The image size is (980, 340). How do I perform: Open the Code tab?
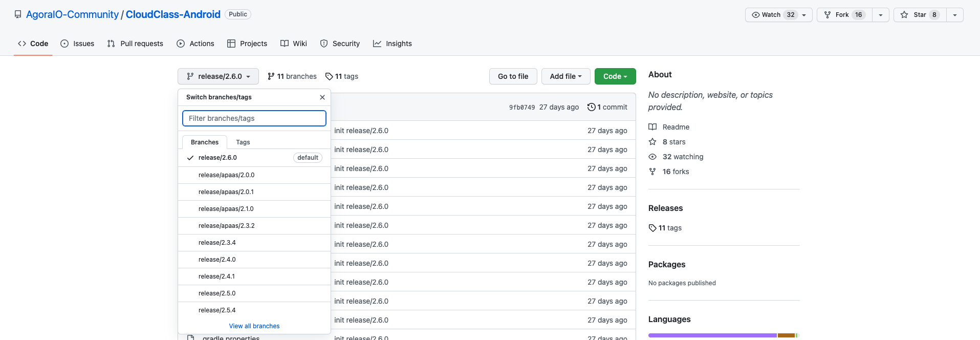click(x=33, y=44)
